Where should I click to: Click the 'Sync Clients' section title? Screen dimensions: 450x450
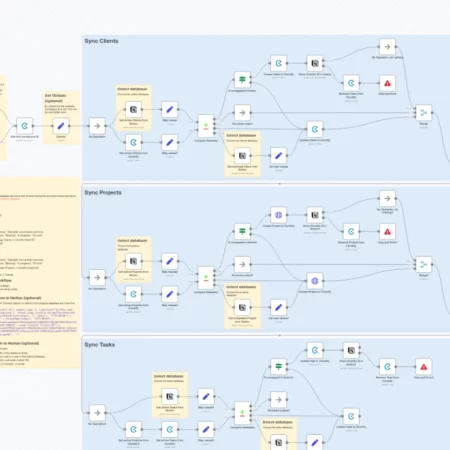coord(101,41)
